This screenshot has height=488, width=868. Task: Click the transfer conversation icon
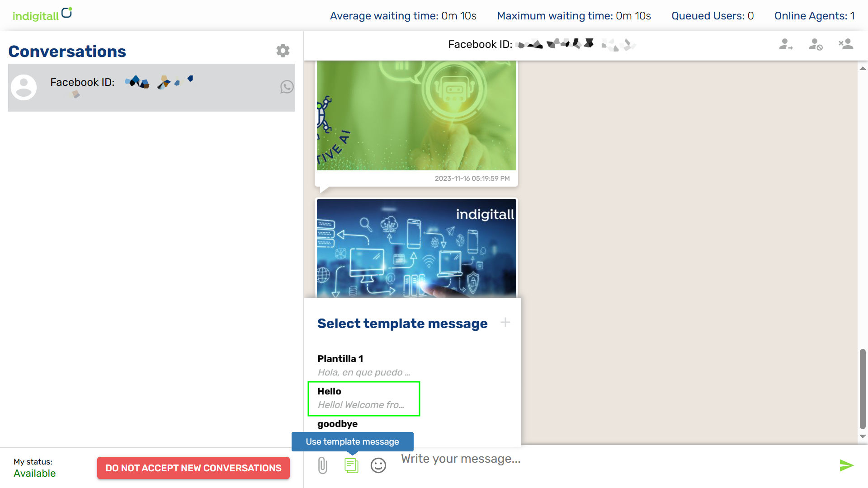[786, 45]
